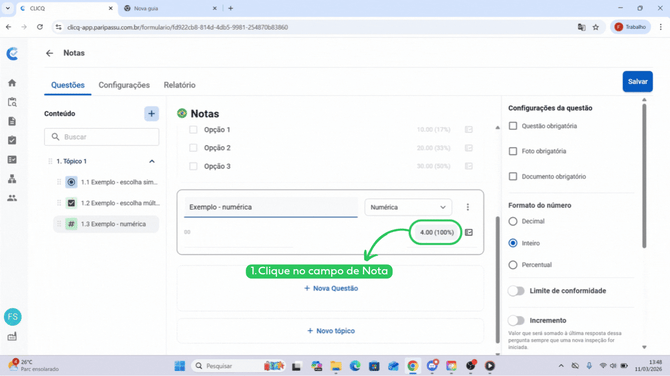Open the users group icon in sidebar
670x376 pixels.
pyautogui.click(x=12, y=198)
